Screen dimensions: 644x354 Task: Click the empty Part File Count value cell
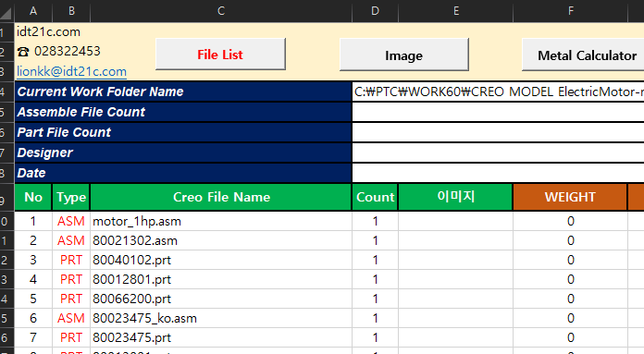pos(498,132)
